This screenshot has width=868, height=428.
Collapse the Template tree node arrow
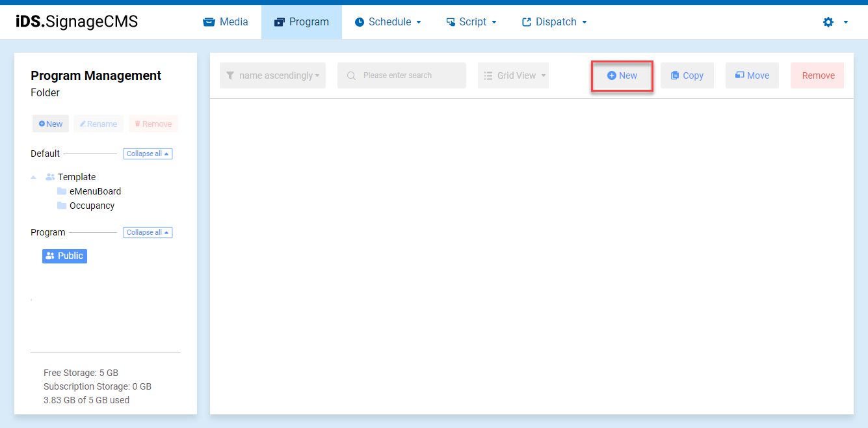click(33, 177)
